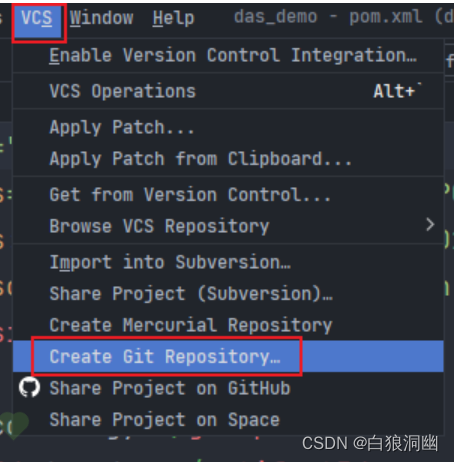Open the Window menu

click(x=101, y=18)
